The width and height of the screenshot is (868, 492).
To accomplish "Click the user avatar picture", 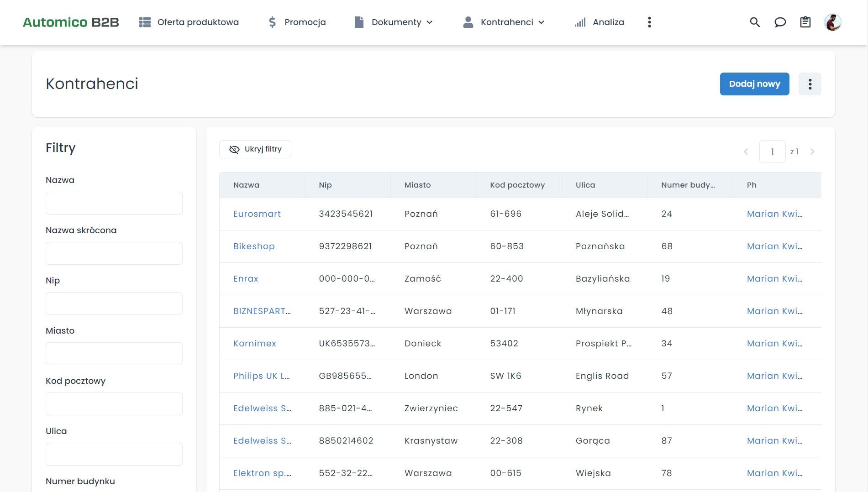I will pos(832,22).
